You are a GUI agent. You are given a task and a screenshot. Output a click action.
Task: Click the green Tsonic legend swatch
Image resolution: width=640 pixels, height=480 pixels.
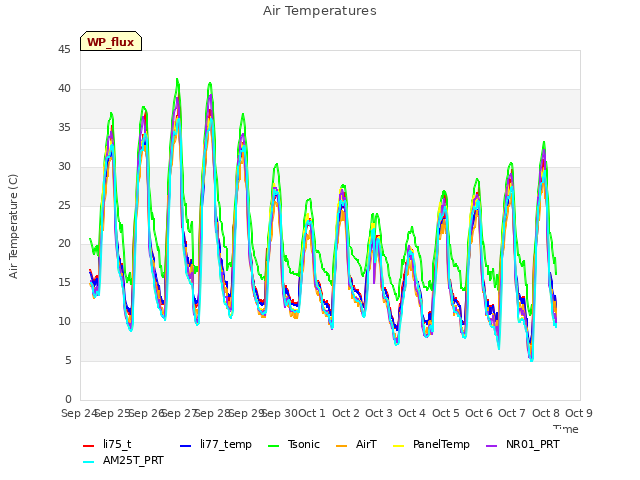(273, 446)
